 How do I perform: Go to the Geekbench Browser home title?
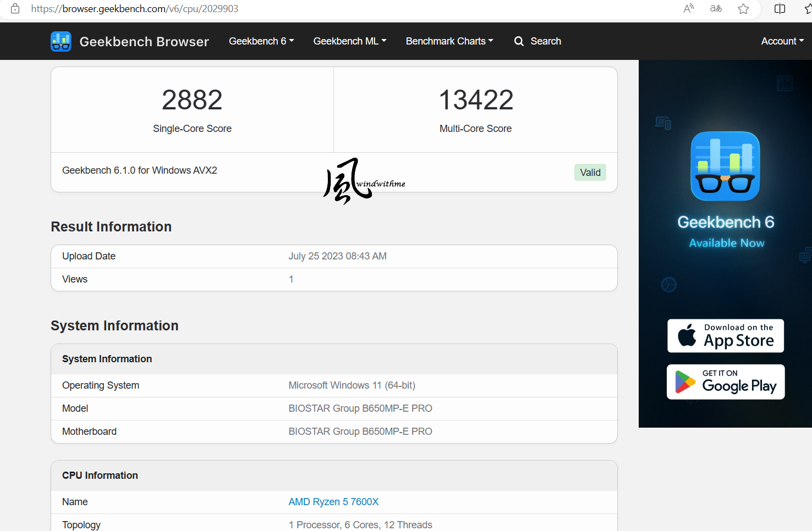[144, 42]
